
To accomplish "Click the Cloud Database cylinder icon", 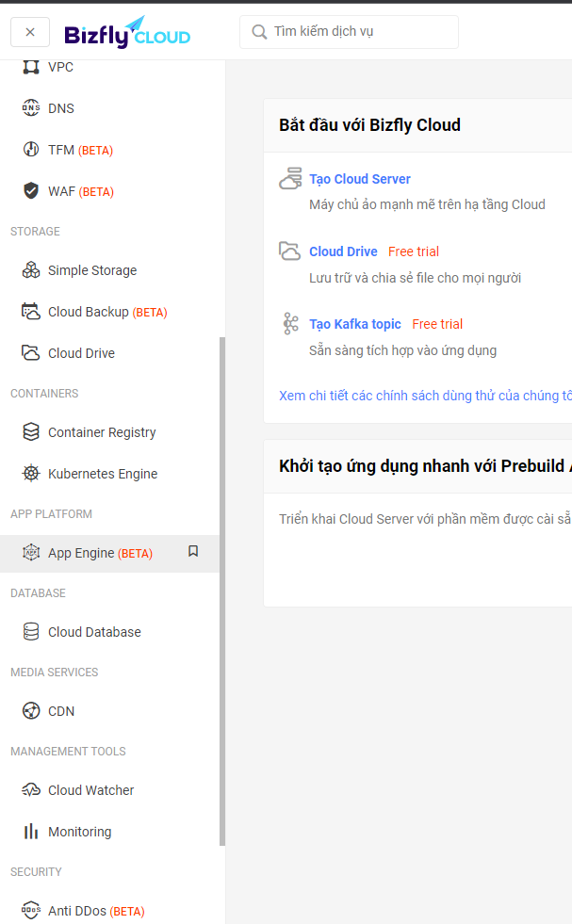I will coord(31,632).
